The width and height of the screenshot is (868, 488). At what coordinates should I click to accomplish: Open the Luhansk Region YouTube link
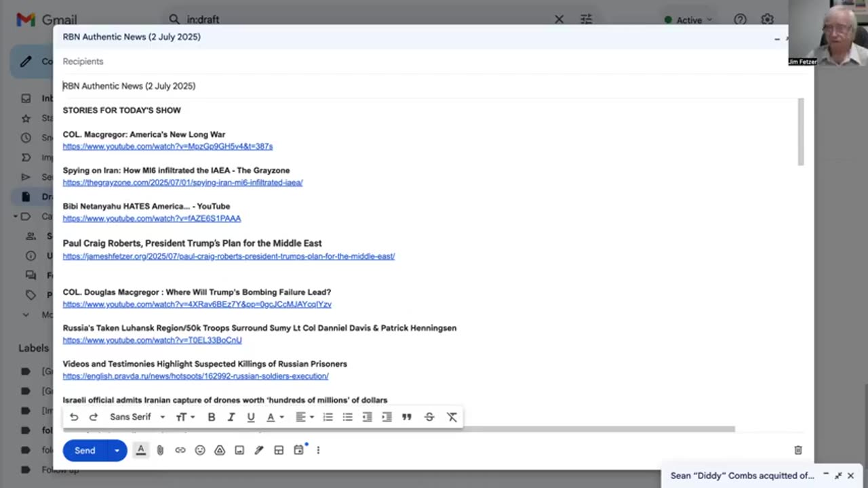tap(152, 340)
